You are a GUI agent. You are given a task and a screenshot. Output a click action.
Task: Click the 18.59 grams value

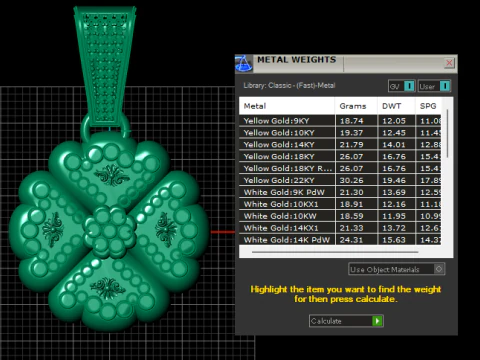[x=351, y=216]
